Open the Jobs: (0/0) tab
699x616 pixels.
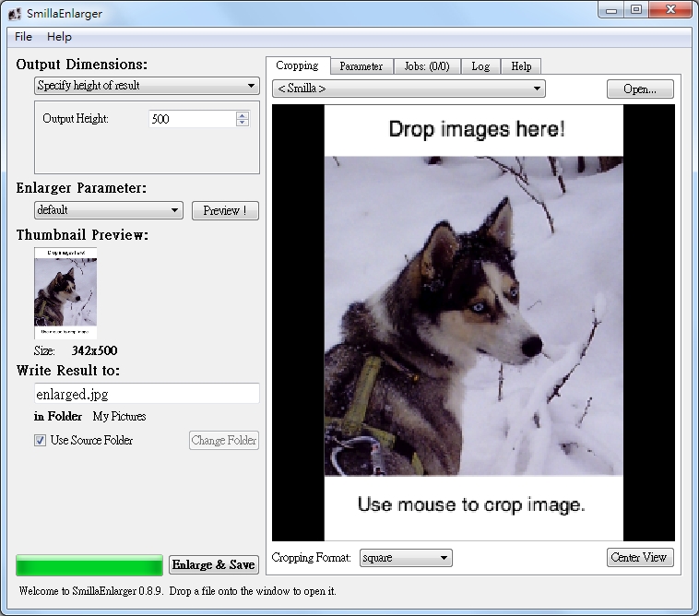pyautogui.click(x=427, y=66)
